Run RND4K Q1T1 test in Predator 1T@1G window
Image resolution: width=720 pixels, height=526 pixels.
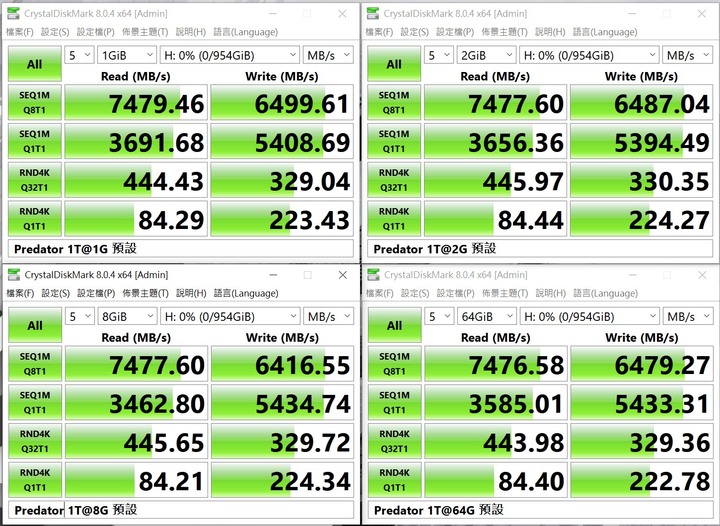point(34,218)
